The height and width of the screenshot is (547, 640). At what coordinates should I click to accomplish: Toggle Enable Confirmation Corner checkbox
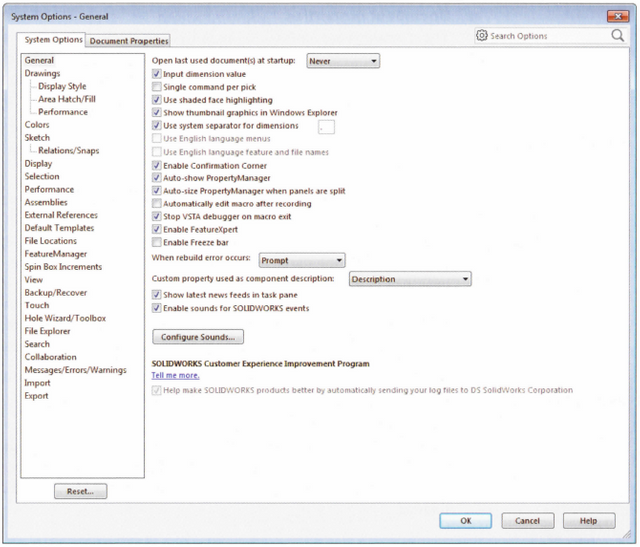(157, 165)
